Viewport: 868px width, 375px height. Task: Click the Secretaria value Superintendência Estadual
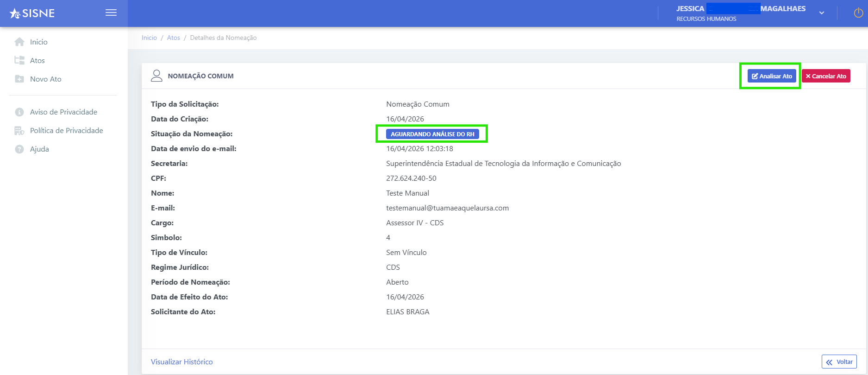point(504,163)
